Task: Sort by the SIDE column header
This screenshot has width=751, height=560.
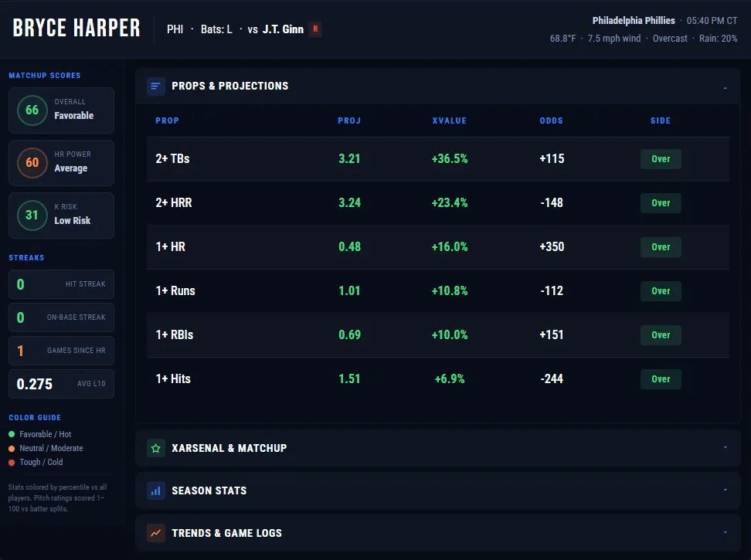Action: pos(661,120)
